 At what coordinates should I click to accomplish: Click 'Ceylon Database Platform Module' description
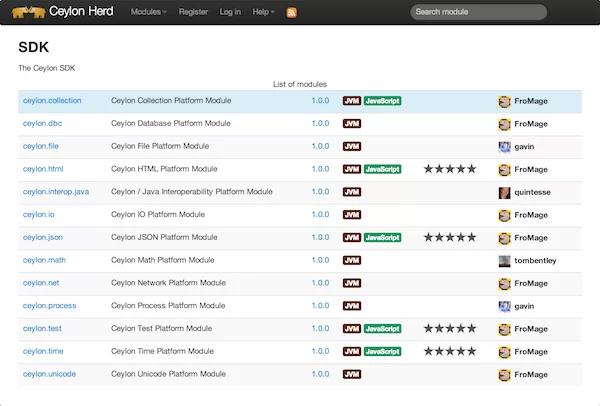(171, 123)
